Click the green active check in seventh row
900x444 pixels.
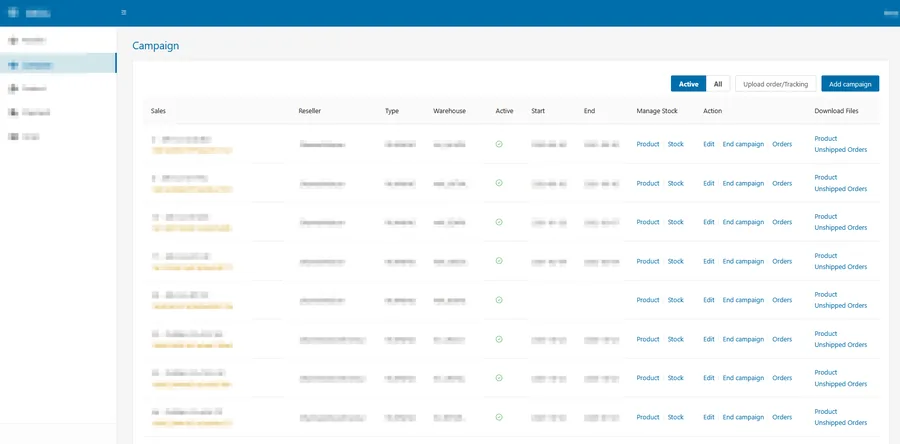499,378
